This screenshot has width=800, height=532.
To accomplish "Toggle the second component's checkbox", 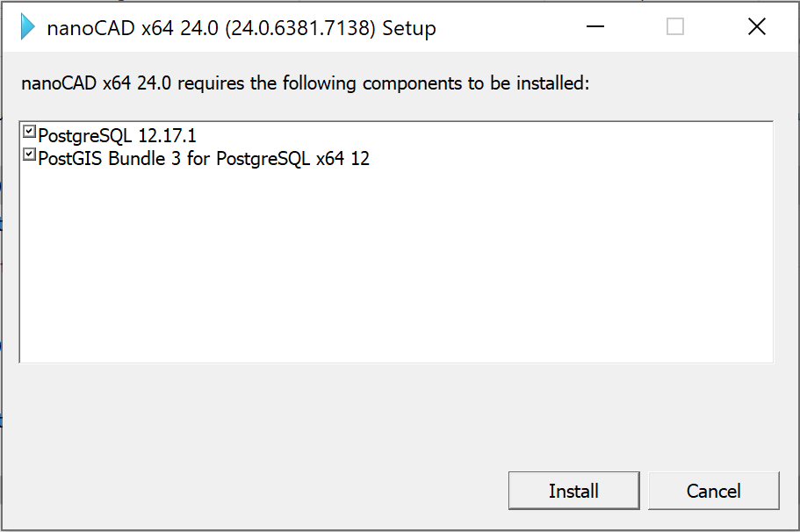I will (x=30, y=155).
